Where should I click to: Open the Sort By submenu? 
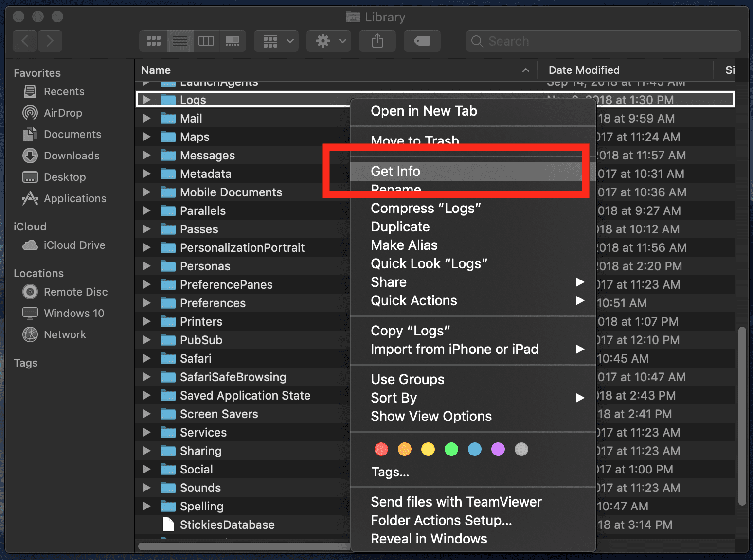394,398
